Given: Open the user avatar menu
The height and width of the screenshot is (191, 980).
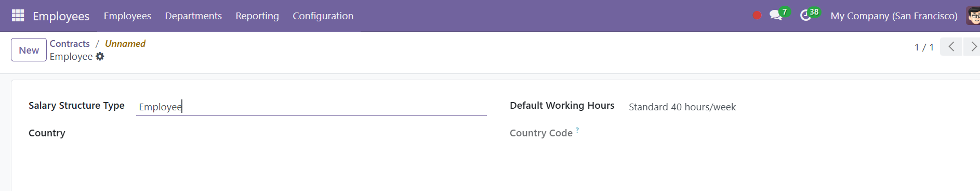Looking at the screenshot, I should (x=973, y=16).
